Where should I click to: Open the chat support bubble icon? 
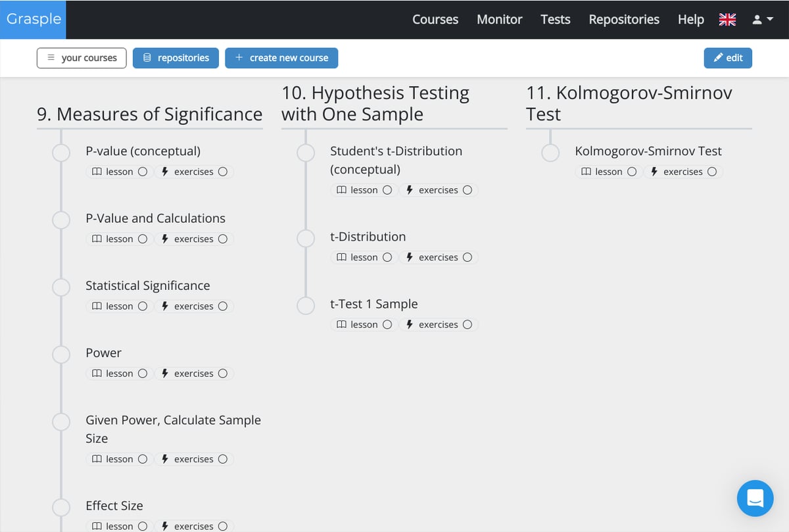click(x=755, y=498)
